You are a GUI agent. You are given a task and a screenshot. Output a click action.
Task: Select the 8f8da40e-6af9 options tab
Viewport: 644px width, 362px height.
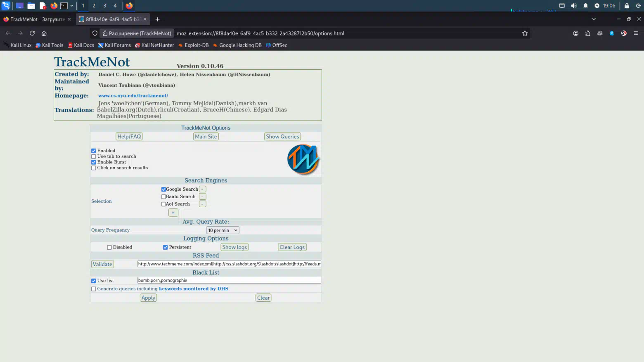pos(113,19)
